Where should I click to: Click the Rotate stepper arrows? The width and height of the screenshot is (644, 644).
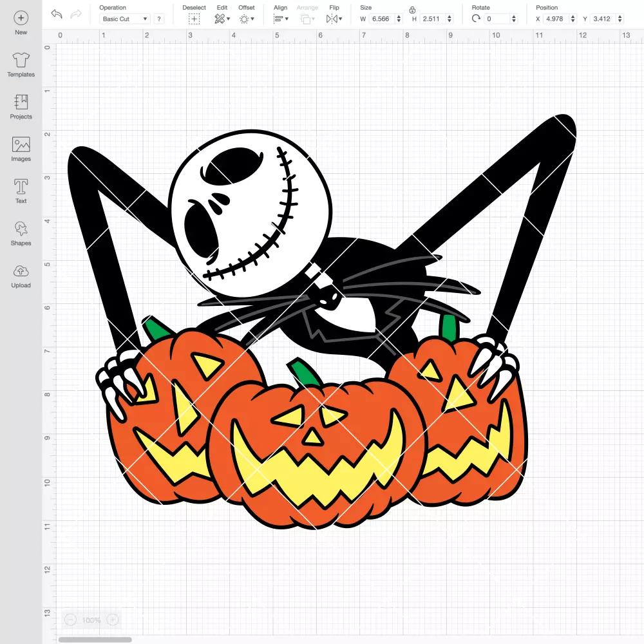513,19
